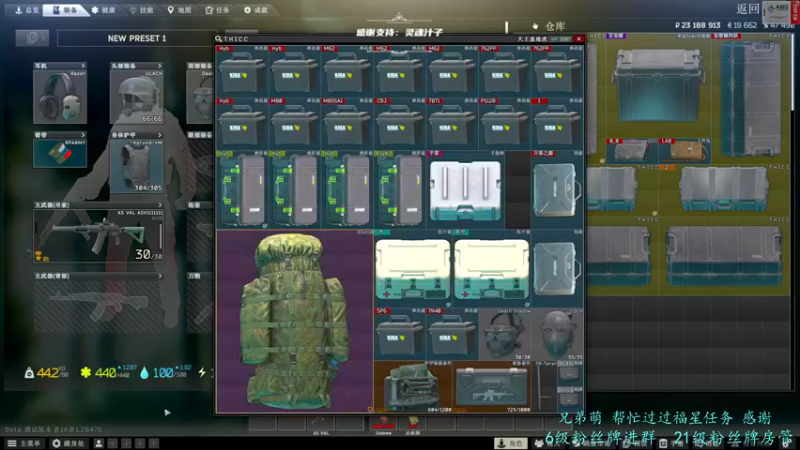Open the 成就 achievements tab

tap(256, 10)
